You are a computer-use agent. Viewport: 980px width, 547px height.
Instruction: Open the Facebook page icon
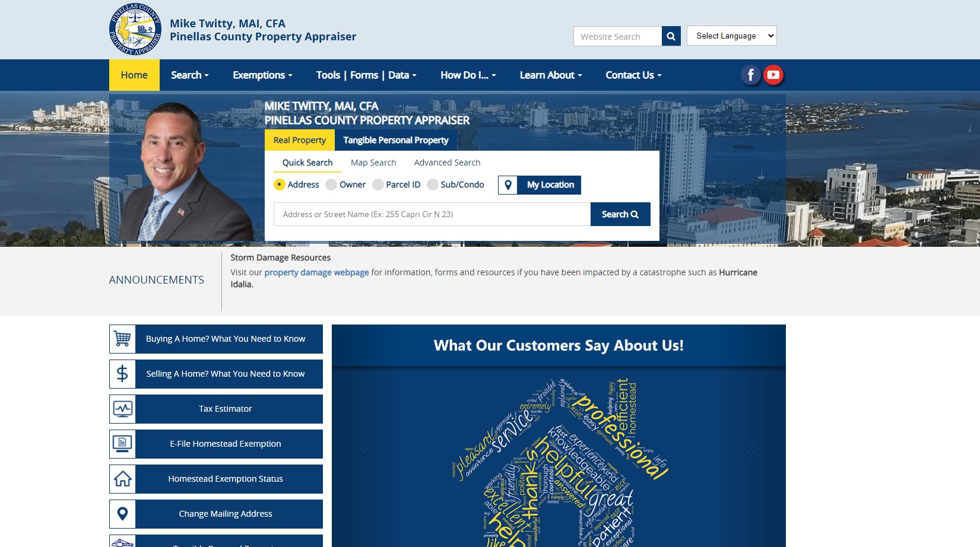click(751, 75)
